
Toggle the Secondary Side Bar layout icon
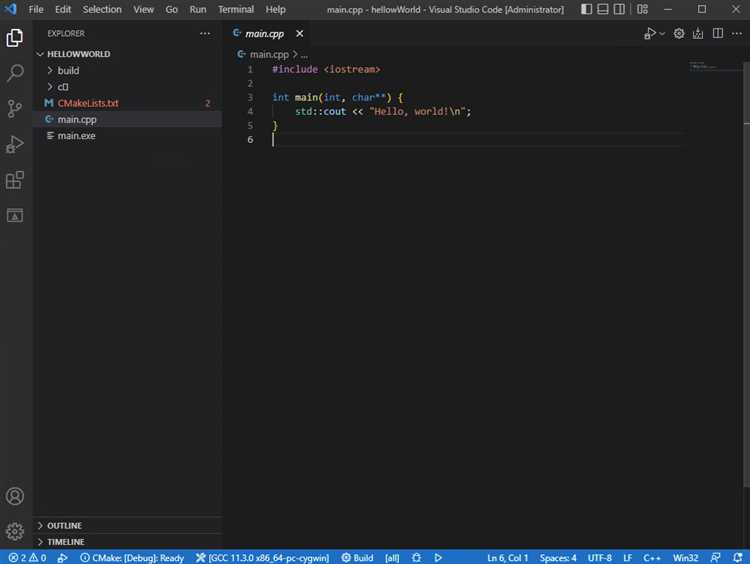click(x=619, y=9)
